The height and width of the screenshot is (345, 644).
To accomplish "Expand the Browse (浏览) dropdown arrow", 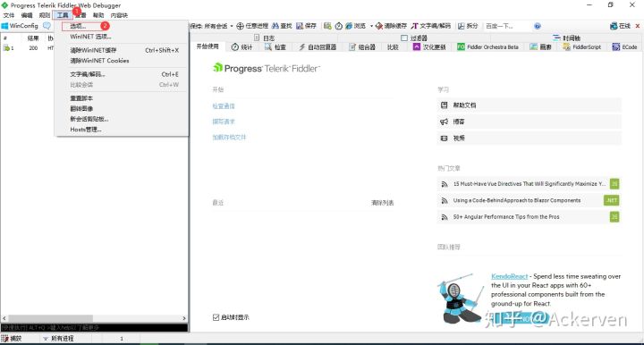I will (371, 26).
